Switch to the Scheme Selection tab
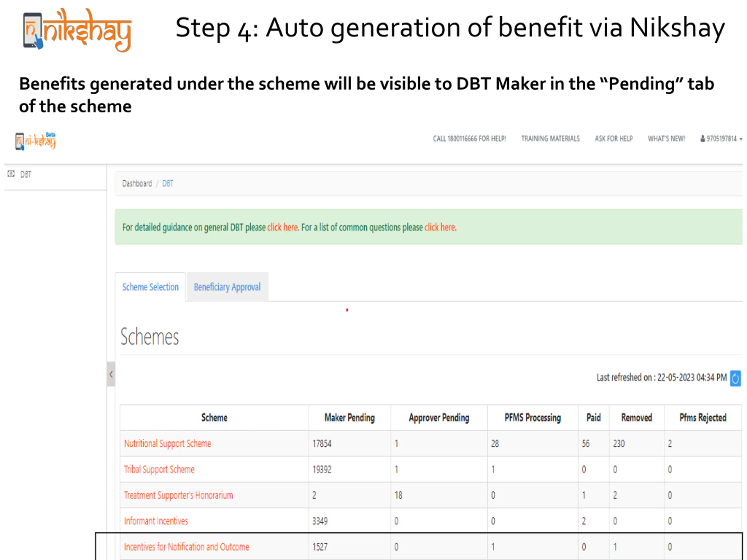 [x=150, y=287]
